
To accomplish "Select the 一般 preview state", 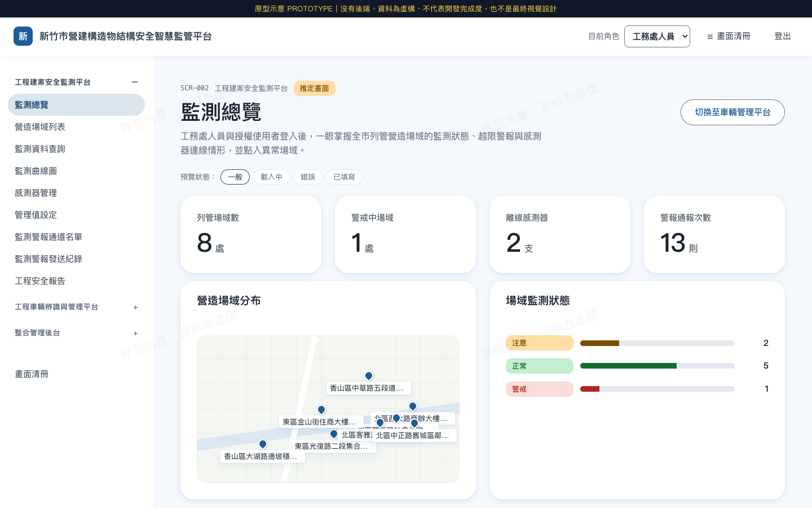I will tap(235, 177).
